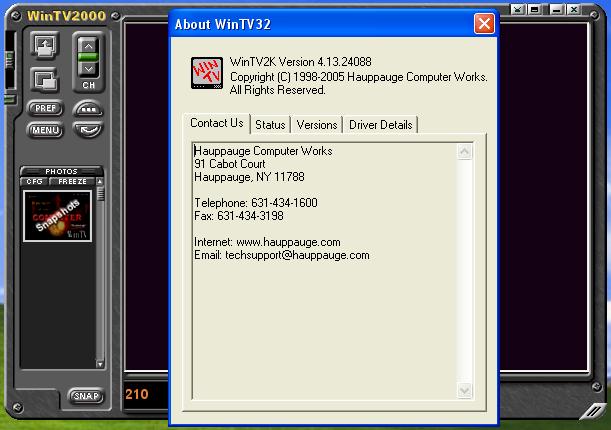Click the photos panel scrollbar thumb

pos(100,193)
